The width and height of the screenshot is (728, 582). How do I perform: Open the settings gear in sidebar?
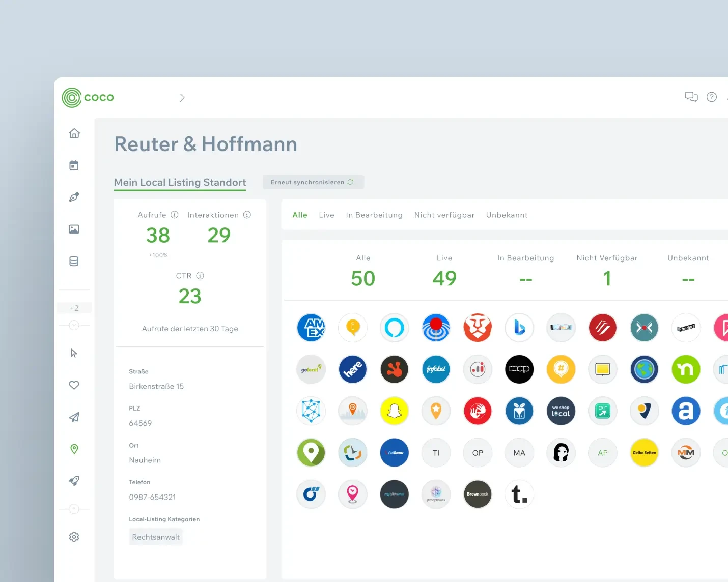[74, 537]
